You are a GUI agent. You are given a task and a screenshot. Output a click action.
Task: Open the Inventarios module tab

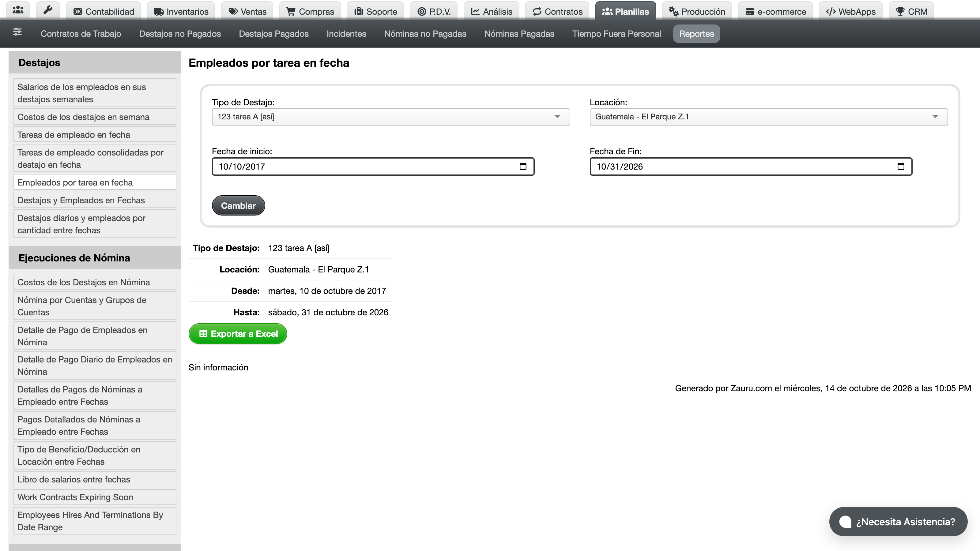[181, 11]
